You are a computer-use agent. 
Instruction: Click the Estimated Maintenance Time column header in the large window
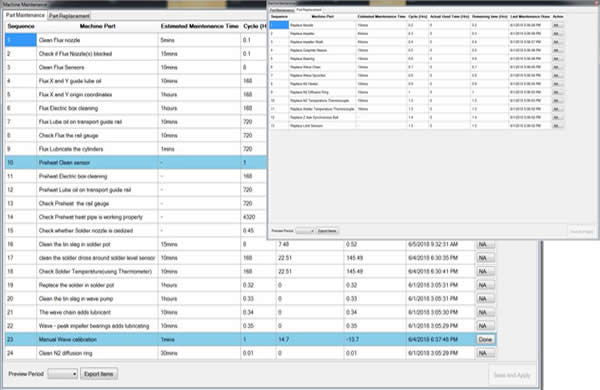pyautogui.click(x=199, y=26)
